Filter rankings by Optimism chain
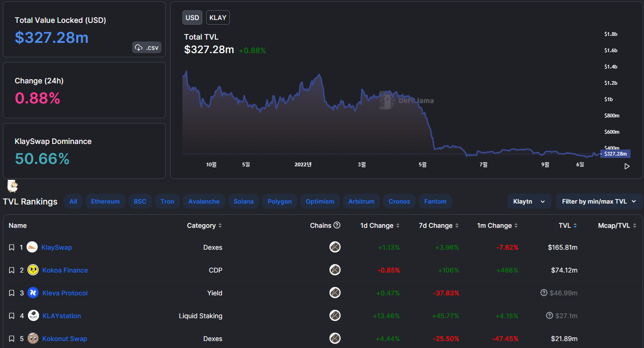This screenshot has width=644, height=348. pyautogui.click(x=320, y=202)
